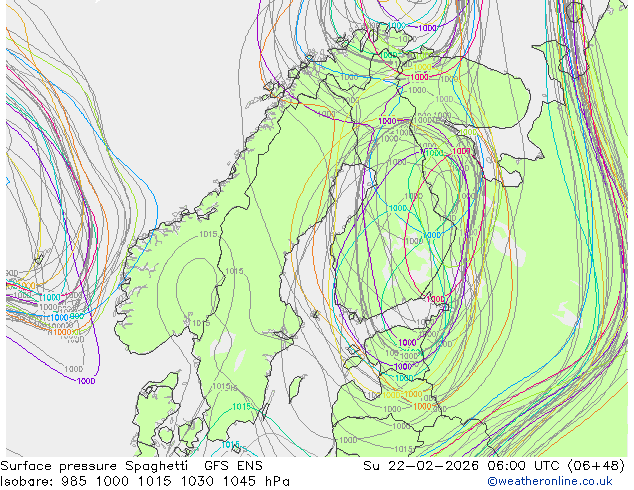Click the pink '1000' label near the Gulf of Finland
The width and height of the screenshot is (634, 490).
435,299
